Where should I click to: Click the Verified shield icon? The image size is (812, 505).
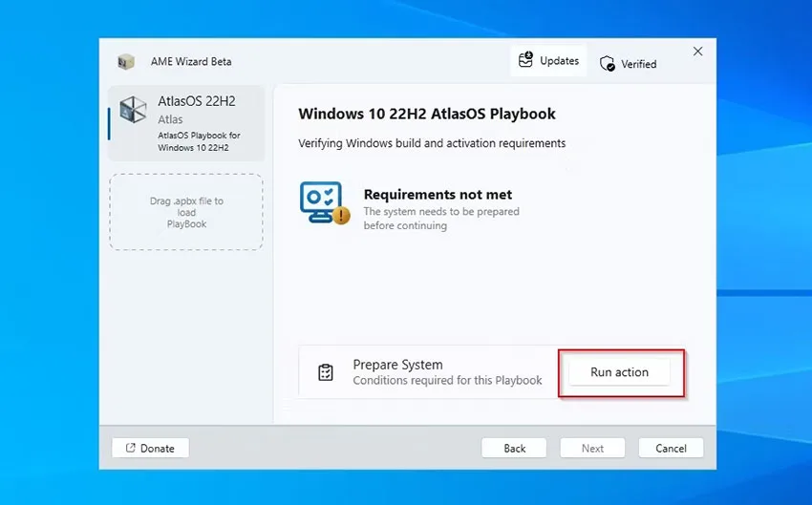click(x=608, y=64)
